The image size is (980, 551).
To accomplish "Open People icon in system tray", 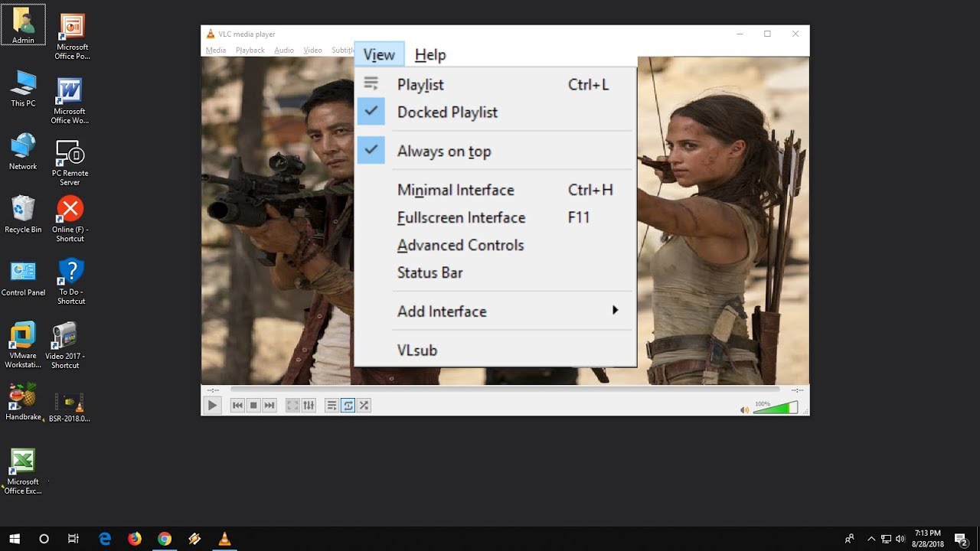I will [850, 539].
